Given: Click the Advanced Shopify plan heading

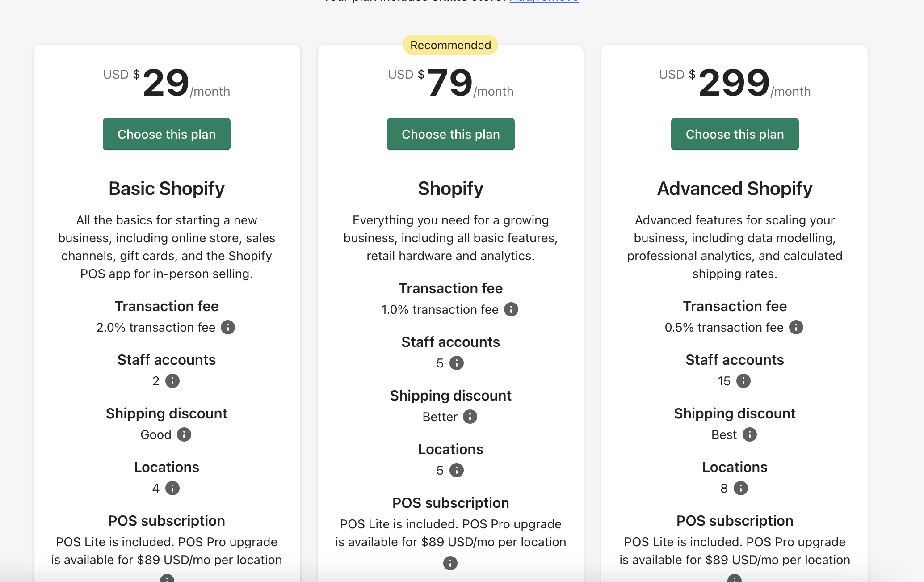Looking at the screenshot, I should point(735,189).
